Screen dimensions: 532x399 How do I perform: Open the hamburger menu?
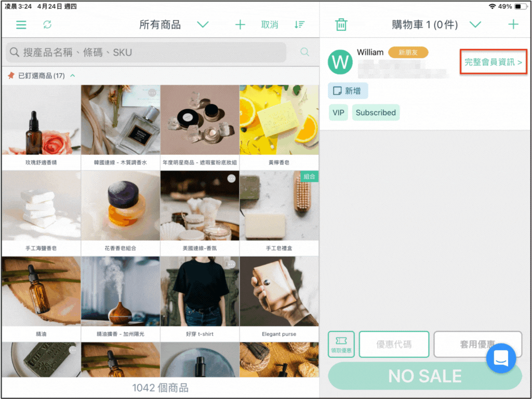[x=21, y=25]
